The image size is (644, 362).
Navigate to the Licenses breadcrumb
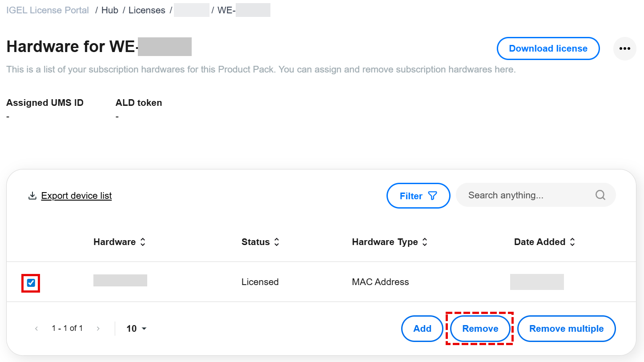point(147,10)
